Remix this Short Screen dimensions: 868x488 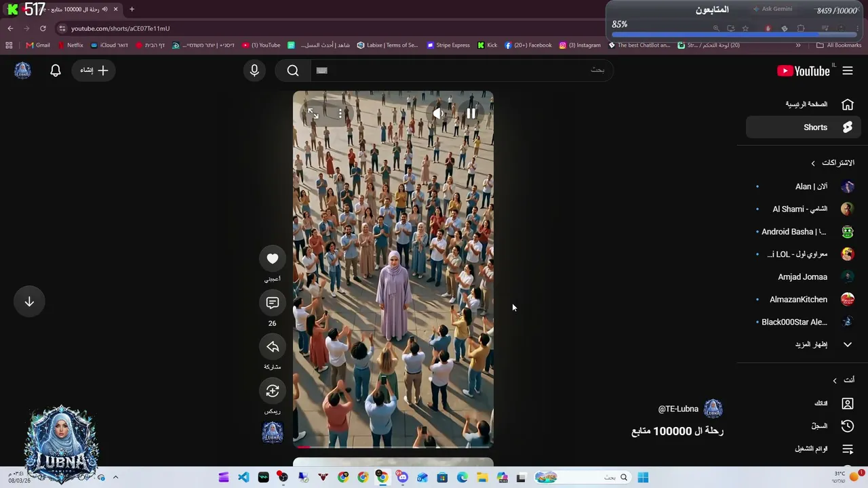point(273,391)
